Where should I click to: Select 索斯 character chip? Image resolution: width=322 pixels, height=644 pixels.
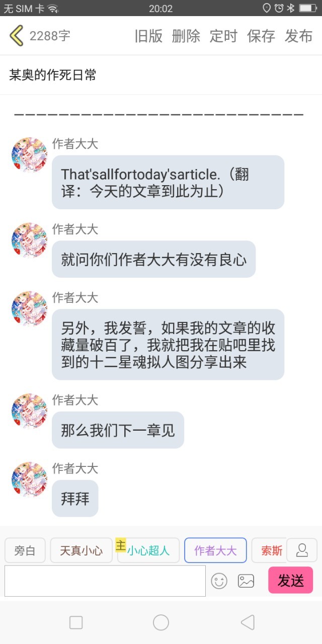click(270, 550)
